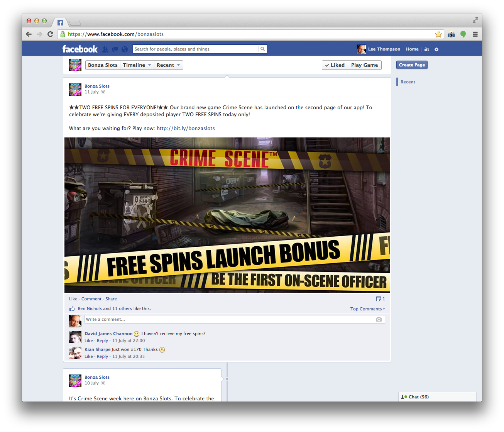The height and width of the screenshot is (432, 504).
Task: Click the green SSL padlock icon
Action: point(63,34)
